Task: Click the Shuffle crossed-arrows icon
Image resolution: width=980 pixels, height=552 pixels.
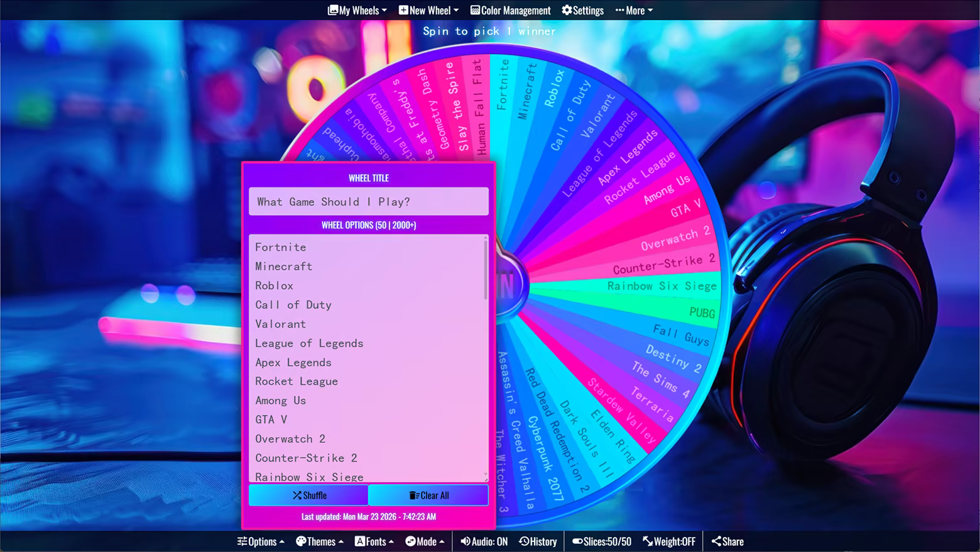Action: (297, 495)
